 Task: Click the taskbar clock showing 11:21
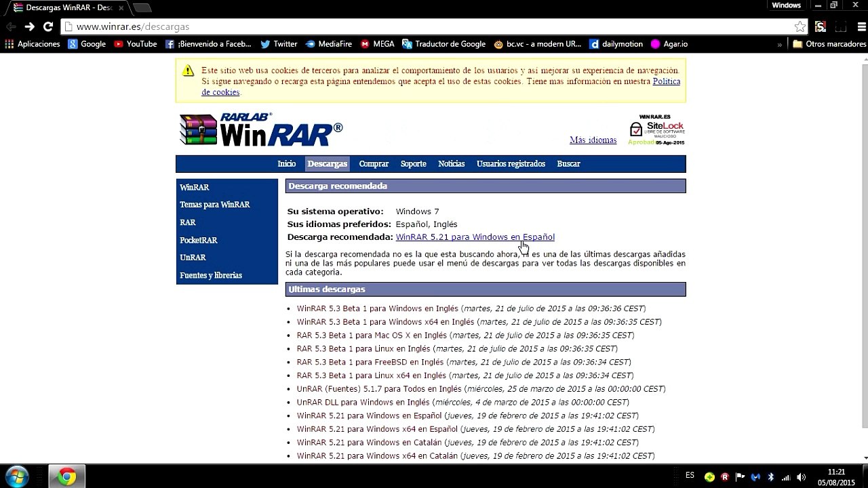(x=837, y=476)
